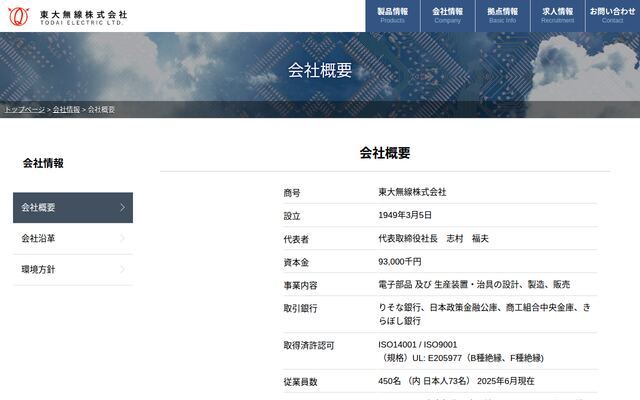Click the value 93,000千円

click(x=400, y=262)
